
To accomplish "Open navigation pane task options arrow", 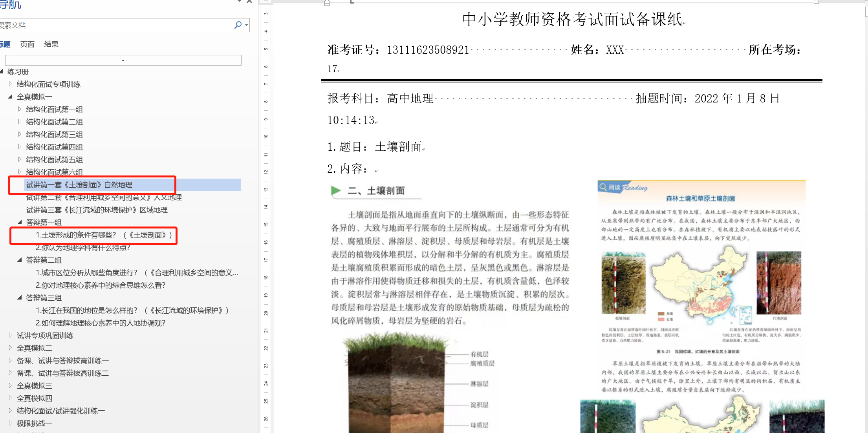I will (x=239, y=2).
